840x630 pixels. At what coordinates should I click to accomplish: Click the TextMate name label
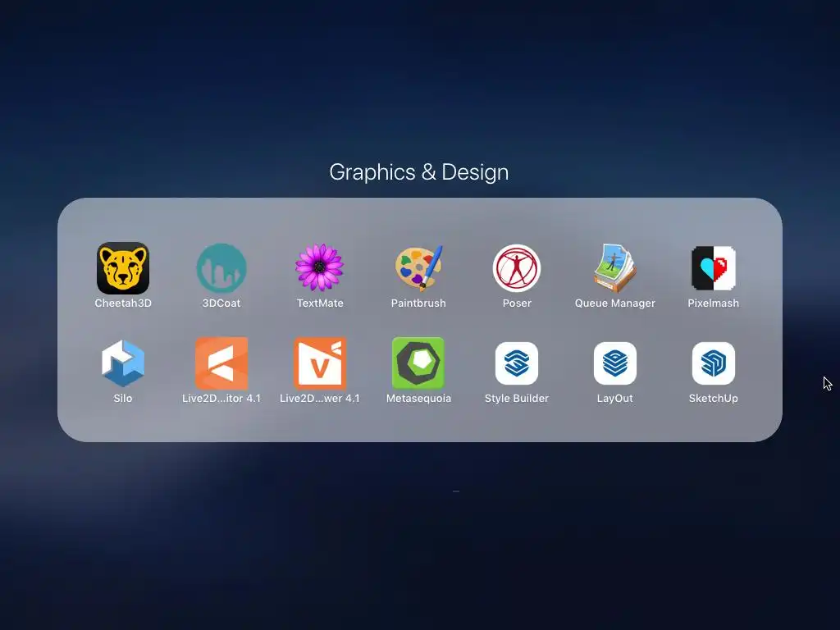point(320,304)
